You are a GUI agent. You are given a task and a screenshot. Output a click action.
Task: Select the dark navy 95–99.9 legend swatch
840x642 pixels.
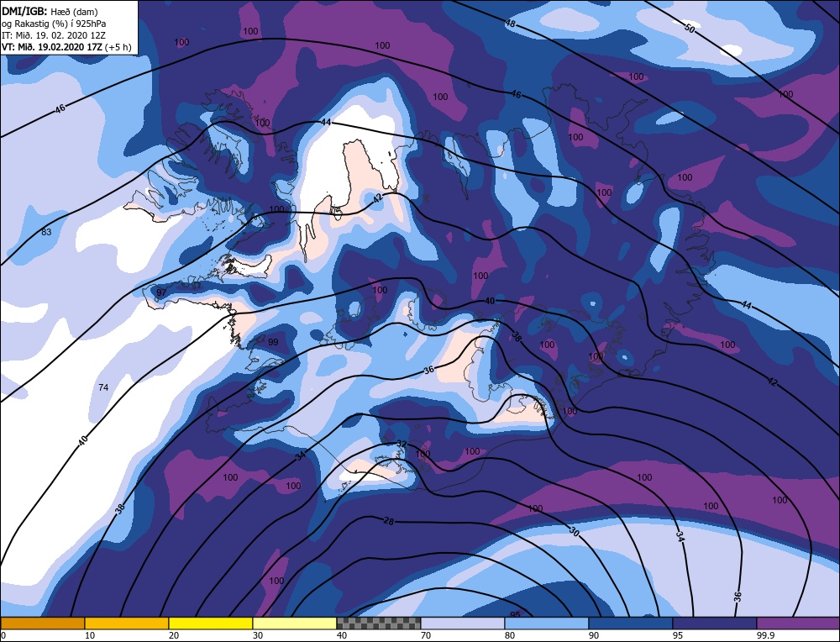click(x=715, y=623)
